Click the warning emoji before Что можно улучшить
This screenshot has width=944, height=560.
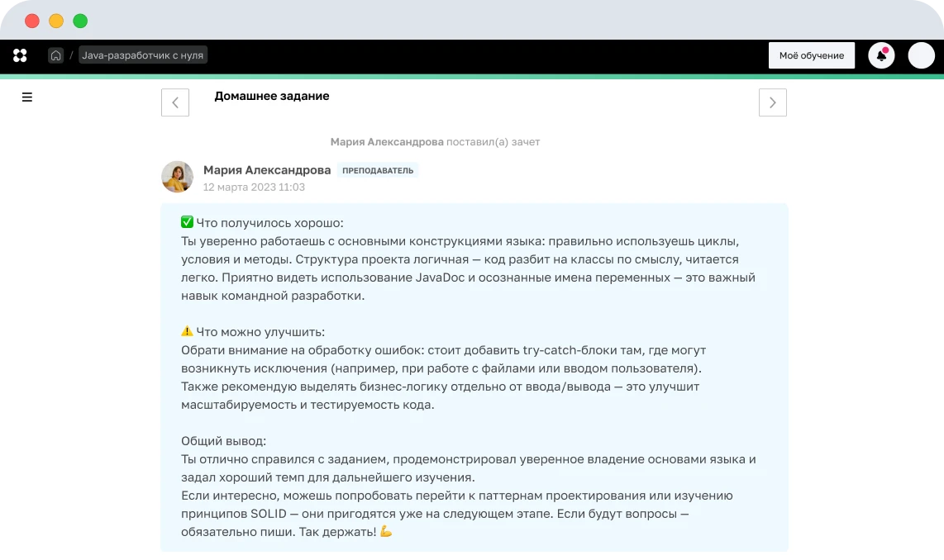pyautogui.click(x=187, y=332)
